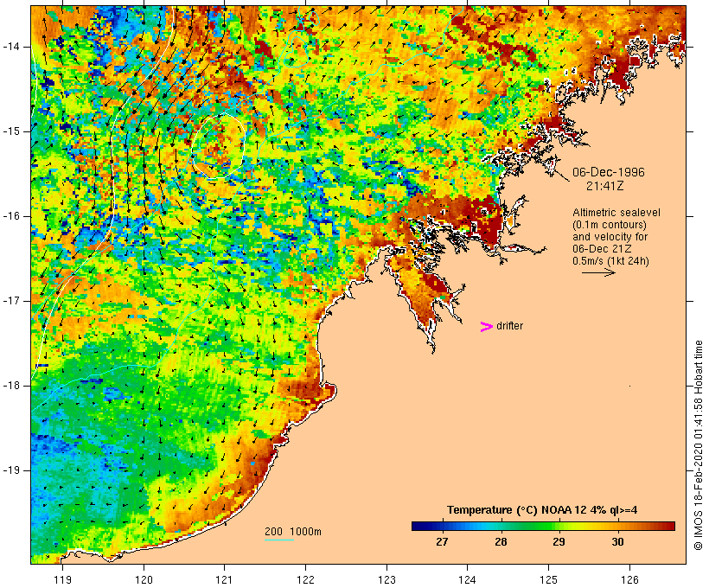Click the latitude axis label '-18'
Screen dimensions: 709x588
pyautogui.click(x=11, y=386)
